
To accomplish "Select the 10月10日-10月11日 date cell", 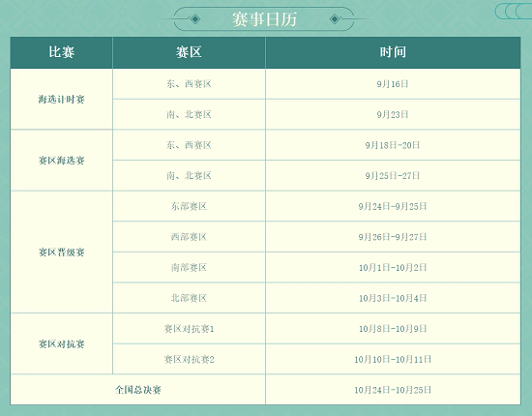I will point(393,359).
